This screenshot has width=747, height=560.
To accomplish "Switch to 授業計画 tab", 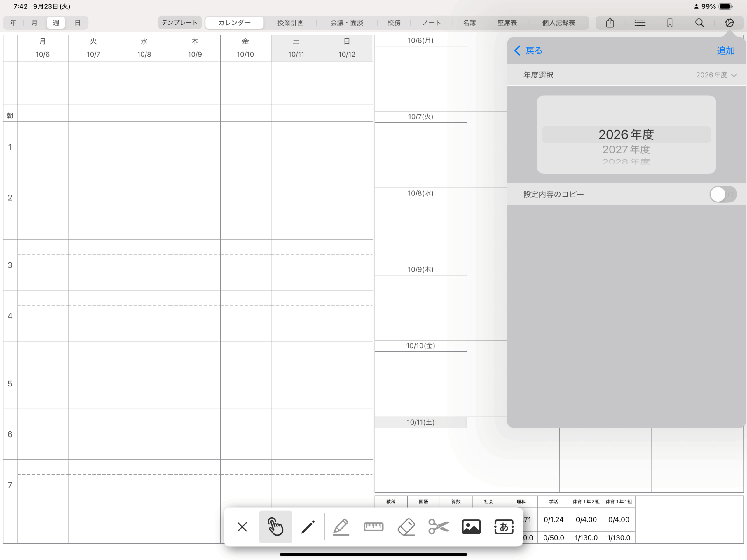I will coord(290,23).
